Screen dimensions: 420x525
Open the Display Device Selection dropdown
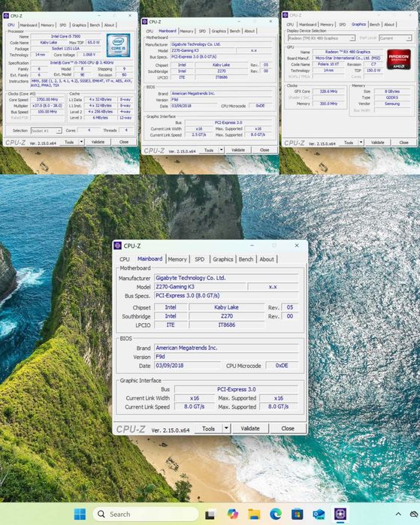pos(321,38)
